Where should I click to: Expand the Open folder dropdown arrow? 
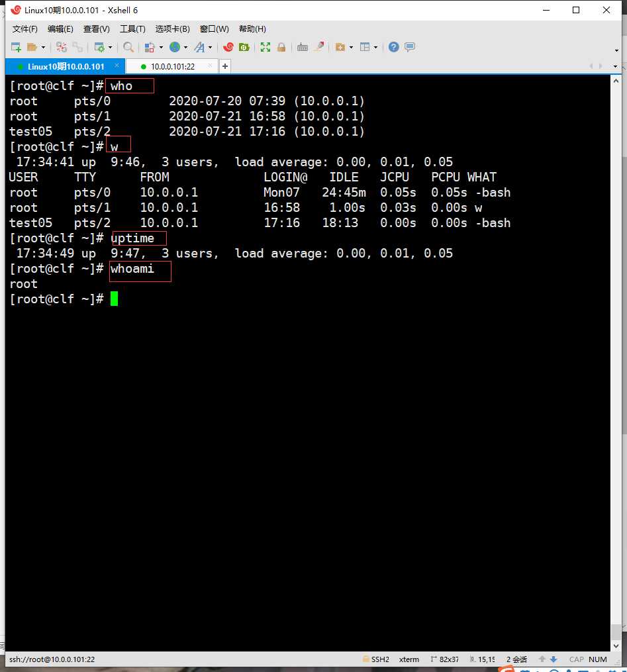point(44,48)
